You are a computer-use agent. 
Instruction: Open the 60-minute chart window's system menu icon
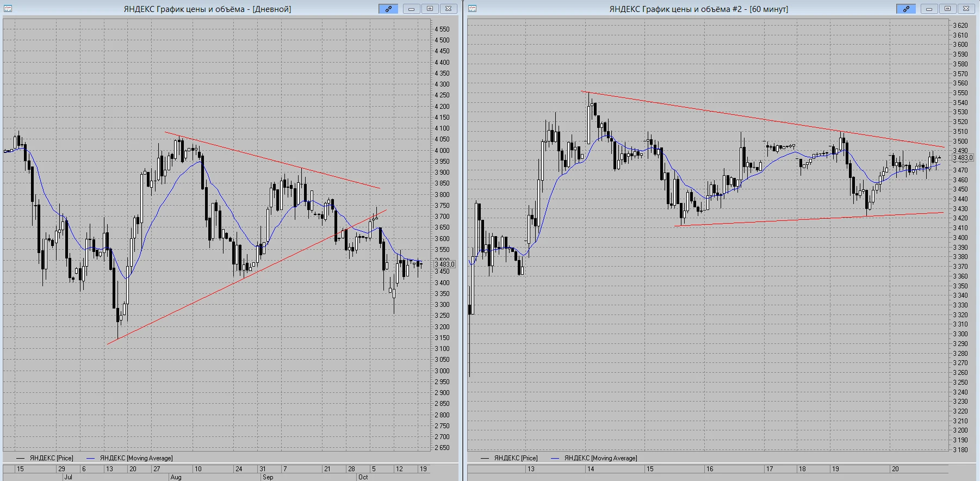pos(473,9)
